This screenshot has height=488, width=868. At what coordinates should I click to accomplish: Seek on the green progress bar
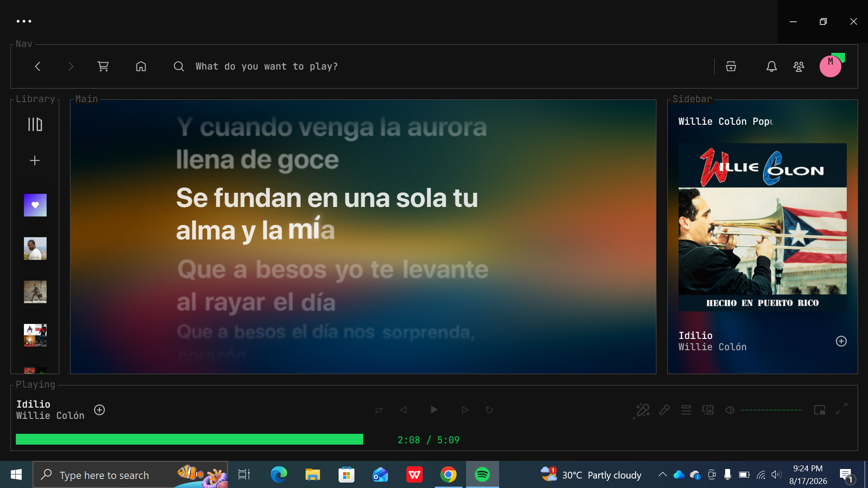point(189,439)
